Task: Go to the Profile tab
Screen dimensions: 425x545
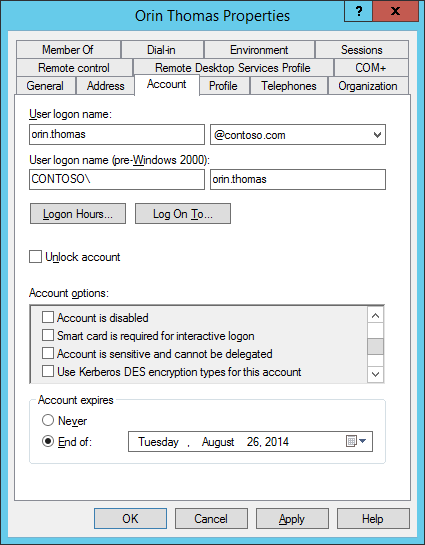Action: pyautogui.click(x=223, y=86)
